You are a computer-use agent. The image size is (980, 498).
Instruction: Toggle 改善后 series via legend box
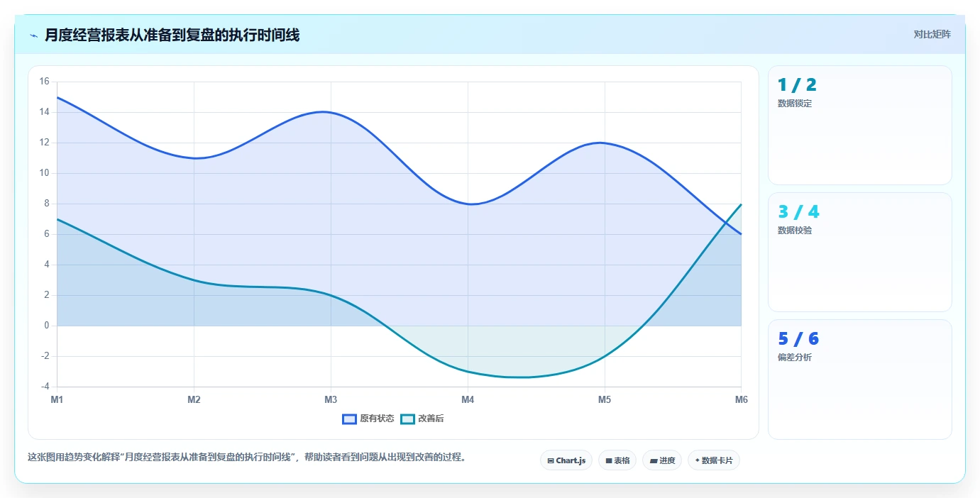point(407,419)
